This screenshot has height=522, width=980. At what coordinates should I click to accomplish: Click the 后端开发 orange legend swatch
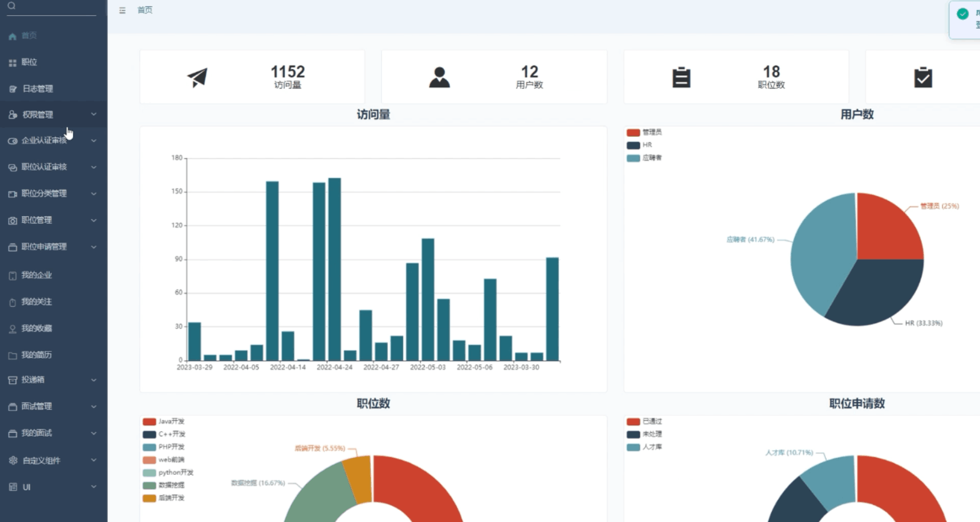click(149, 498)
